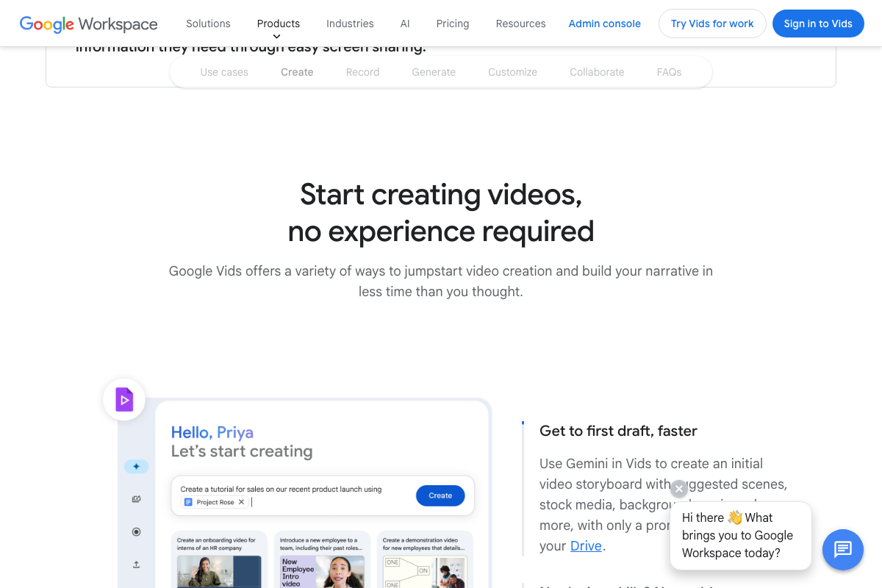882x588 pixels.
Task: Click Sign in to Vids button
Action: click(818, 24)
